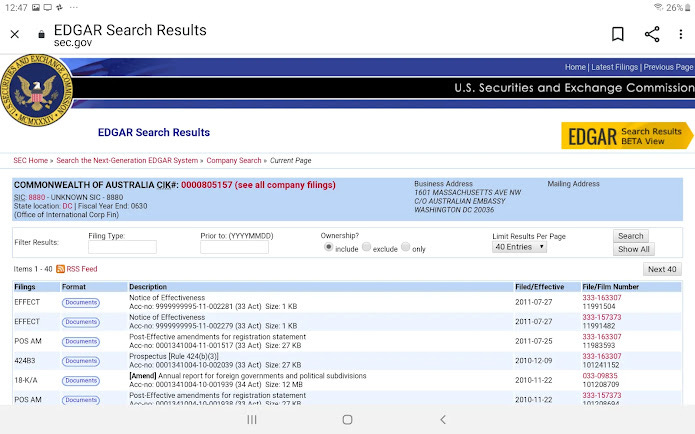The image size is (695, 434).
Task: Open EDGAR Search Results BETA View banner
Action: (627, 136)
